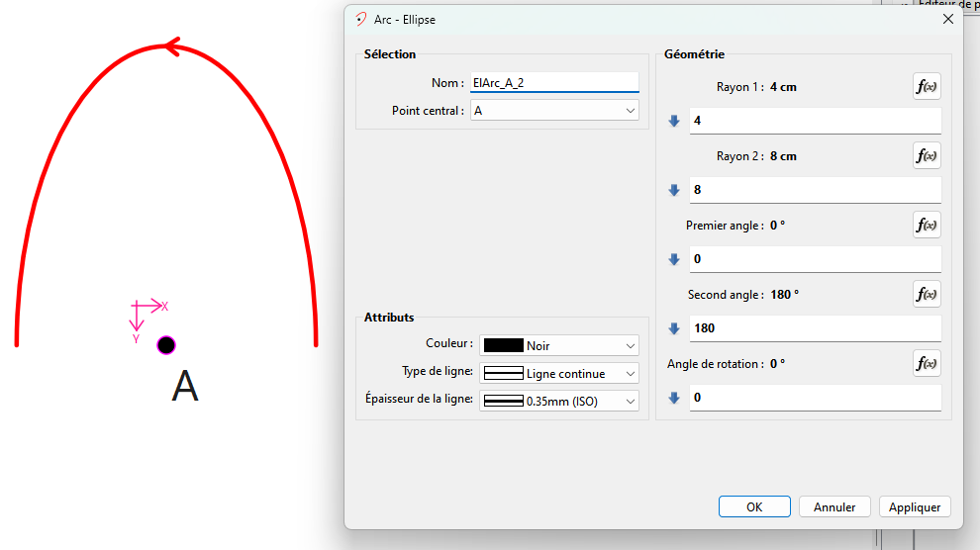
Task: Click the Annuler button
Action: (834, 506)
